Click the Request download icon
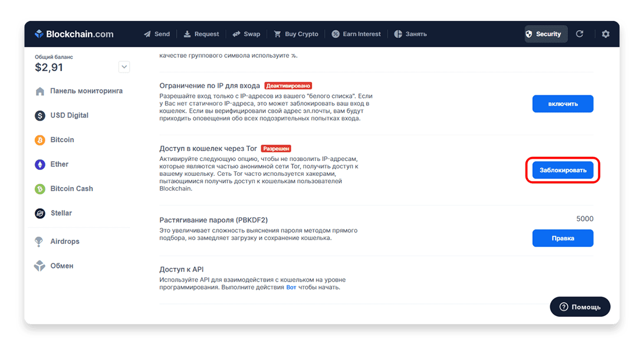The height and width of the screenshot is (345, 644). tap(187, 34)
